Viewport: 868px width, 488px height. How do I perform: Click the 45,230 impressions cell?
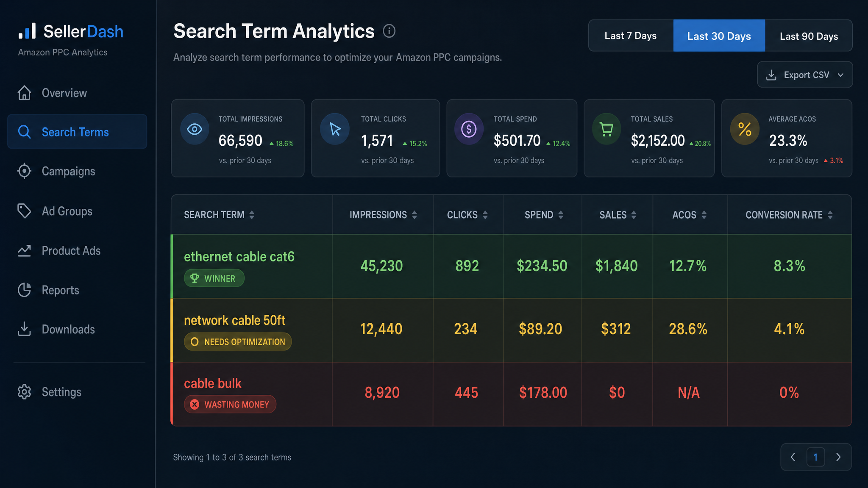point(381,266)
